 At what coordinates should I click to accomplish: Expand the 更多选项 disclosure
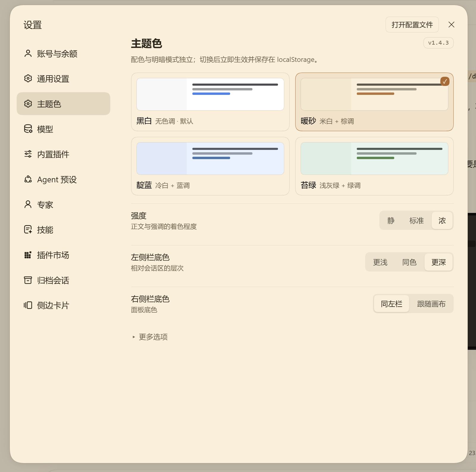pos(150,337)
